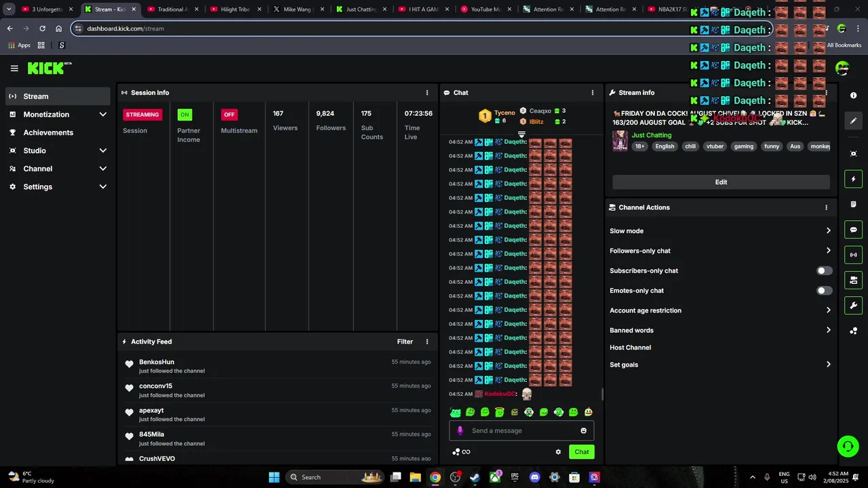Click the three-dots cluster icon in right sidebar

[854, 331]
